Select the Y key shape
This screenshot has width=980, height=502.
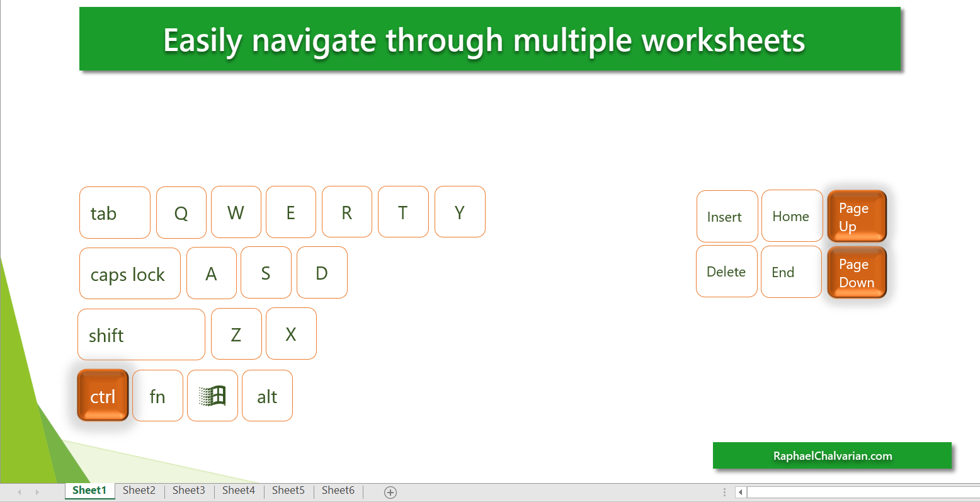[460, 212]
